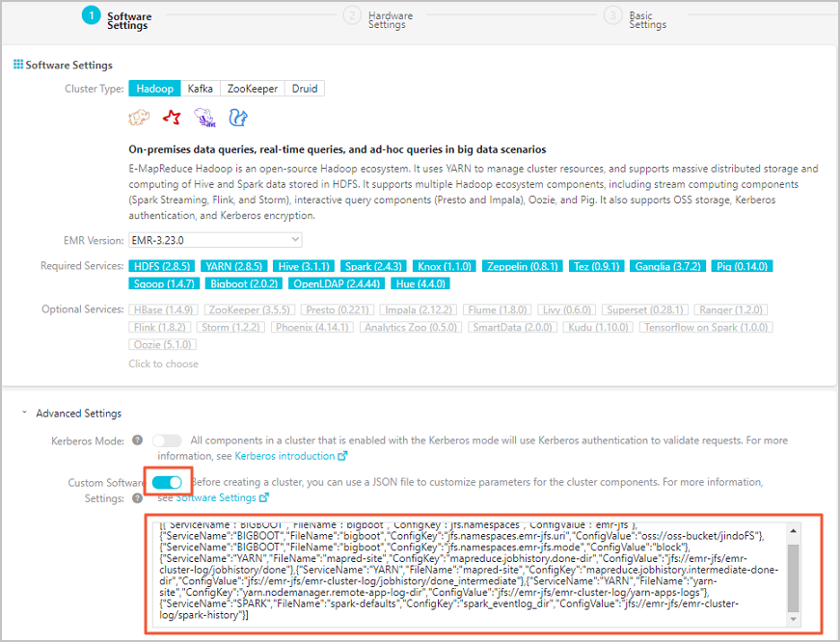Toggle the Kerberos Mode switch on
The height and width of the screenshot is (642, 840).
(166, 440)
